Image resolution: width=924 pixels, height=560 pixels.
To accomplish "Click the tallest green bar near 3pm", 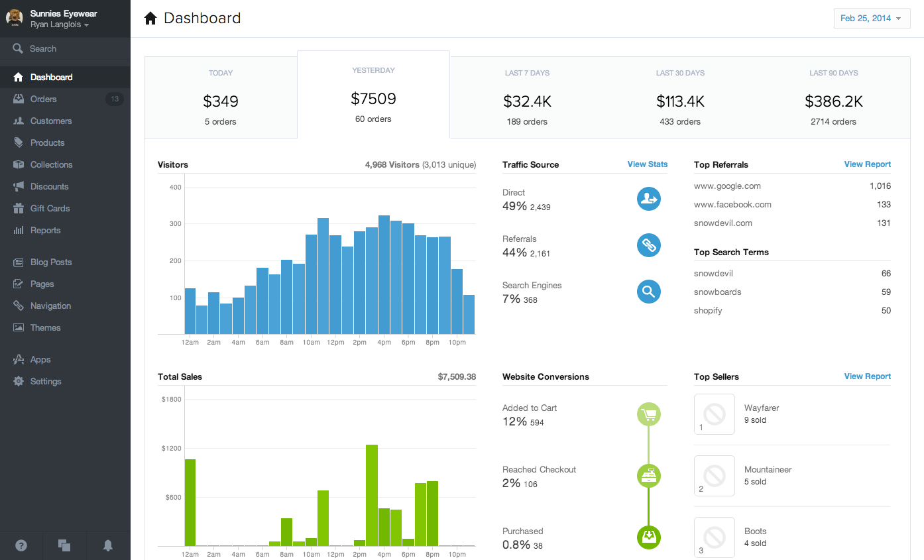I will [x=372, y=495].
